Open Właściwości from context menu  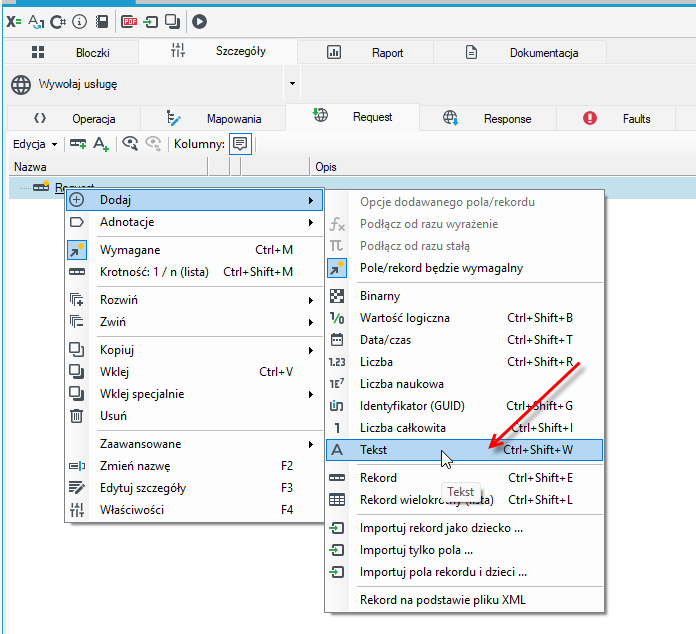(194, 510)
